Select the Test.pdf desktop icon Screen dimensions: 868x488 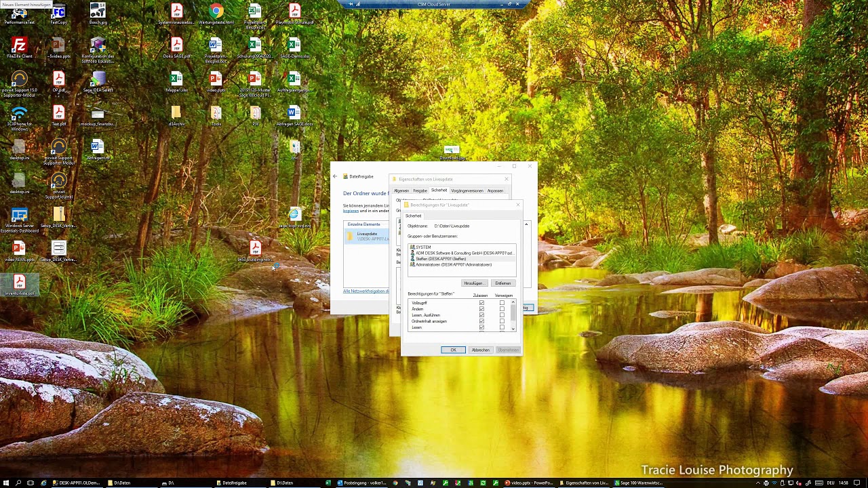pos(59,116)
